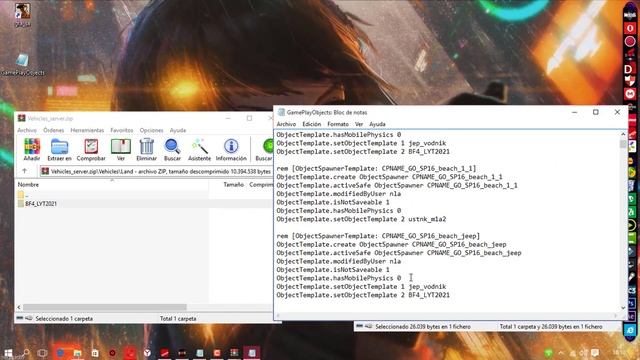Click the Comprobar archive icon
The width and height of the screenshot is (640, 360).
pos(91,146)
